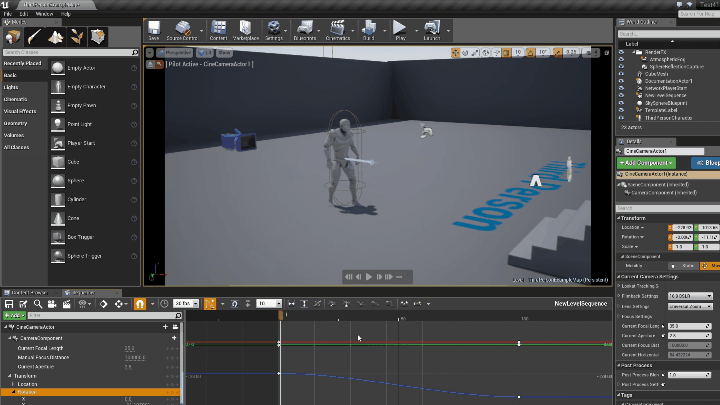The height and width of the screenshot is (405, 720).
Task: Click the Perspective viewport button
Action: (174, 53)
